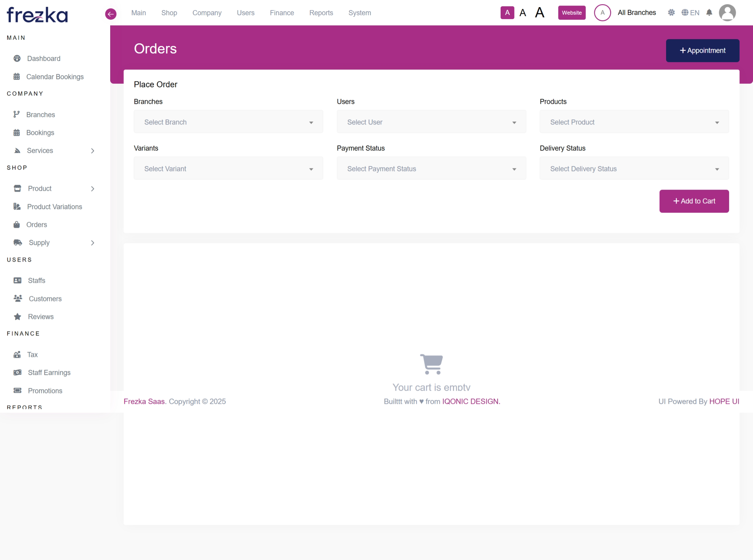The height and width of the screenshot is (560, 753).
Task: Open the EN language globe selector
Action: (690, 13)
